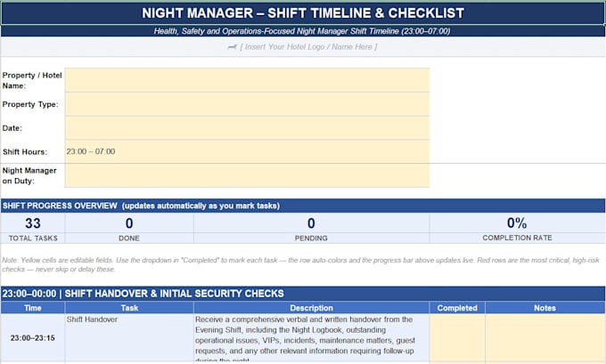
Task: Select the 23:00–23:15 time cell
Action: [33, 338]
